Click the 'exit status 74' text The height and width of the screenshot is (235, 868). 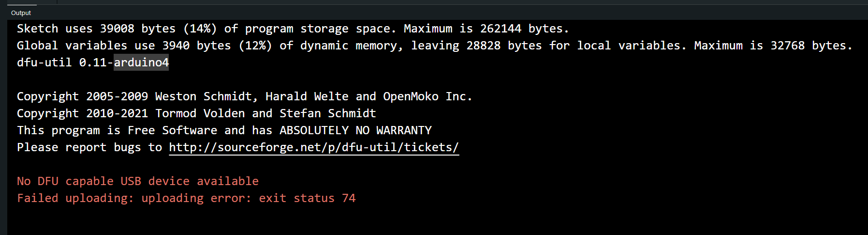[x=307, y=198]
